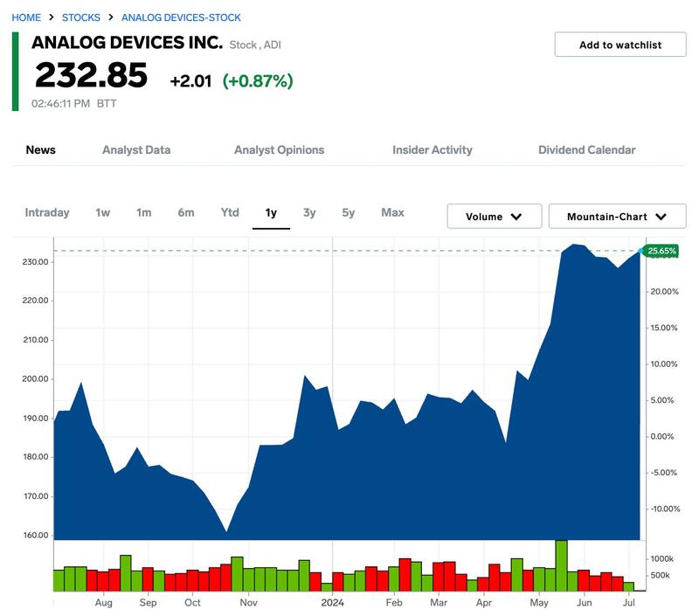This screenshot has width=699, height=616.
Task: Display the 5y chart range
Action: click(x=349, y=212)
